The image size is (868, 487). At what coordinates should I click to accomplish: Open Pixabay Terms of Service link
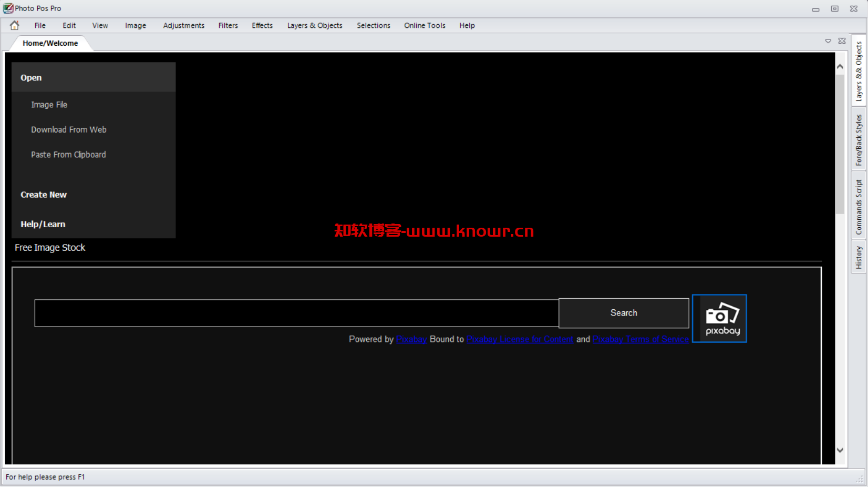[640, 339]
